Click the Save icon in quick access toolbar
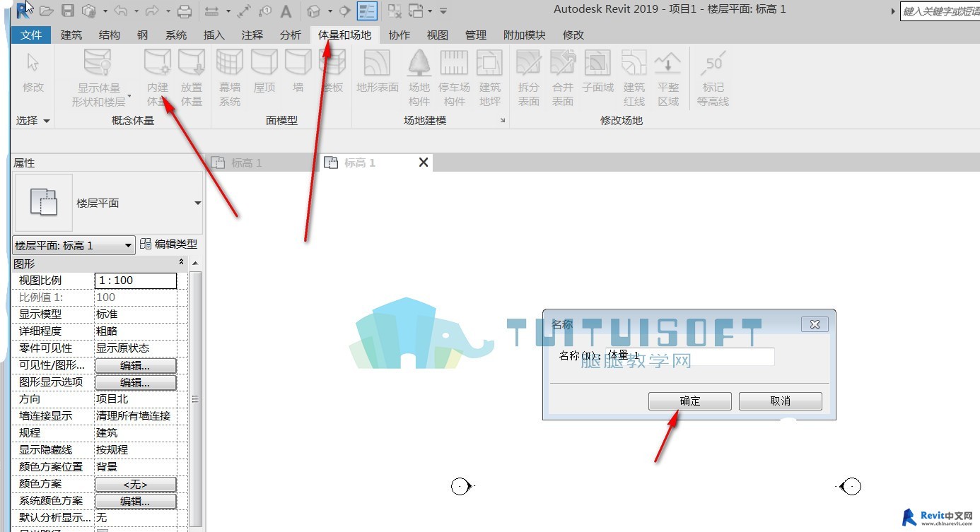 click(x=68, y=11)
